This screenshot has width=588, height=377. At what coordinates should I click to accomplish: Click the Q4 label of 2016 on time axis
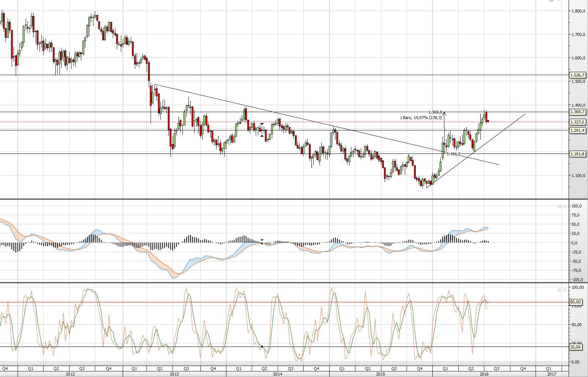pyautogui.click(x=523, y=369)
